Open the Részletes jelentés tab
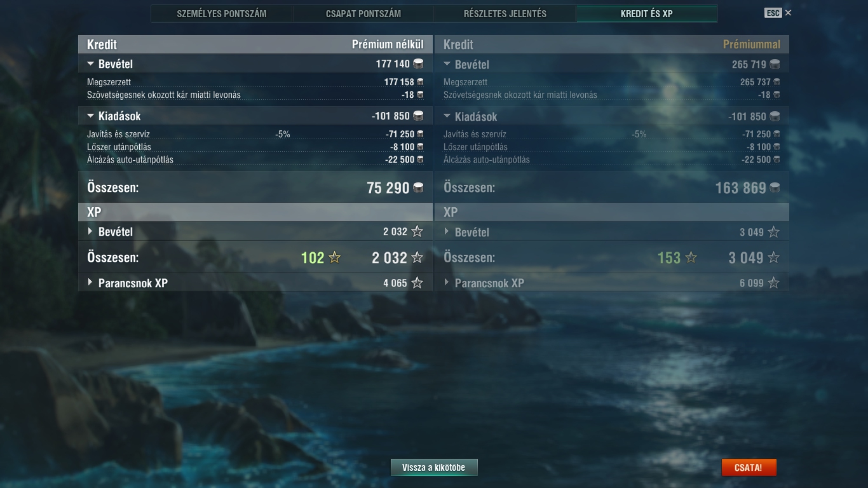Image resolution: width=868 pixels, height=488 pixels. coord(505,13)
